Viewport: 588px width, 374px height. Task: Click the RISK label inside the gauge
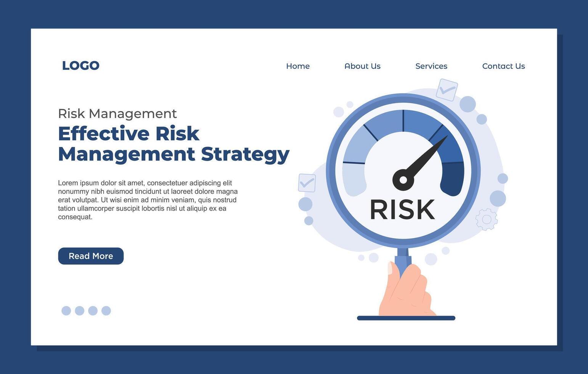[402, 209]
